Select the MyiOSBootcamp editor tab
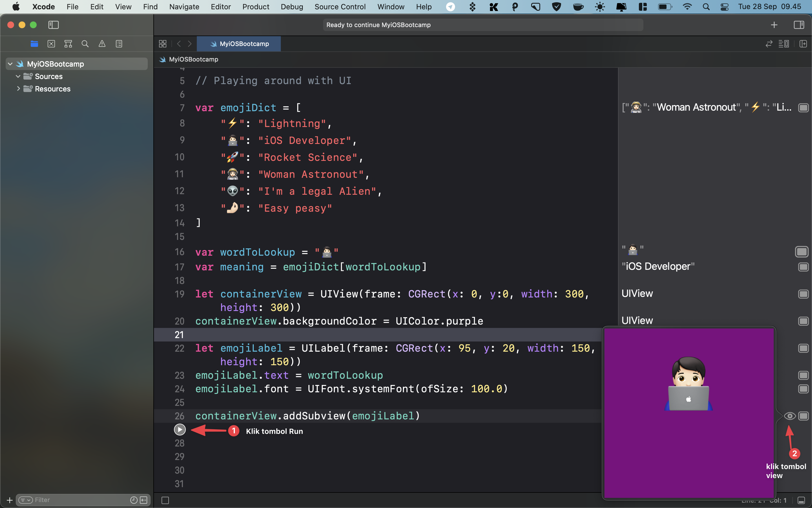The width and height of the screenshot is (812, 508). [239, 44]
